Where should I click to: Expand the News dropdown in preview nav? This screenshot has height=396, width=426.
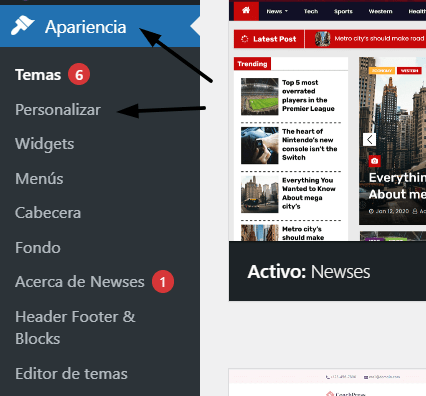pos(277,11)
